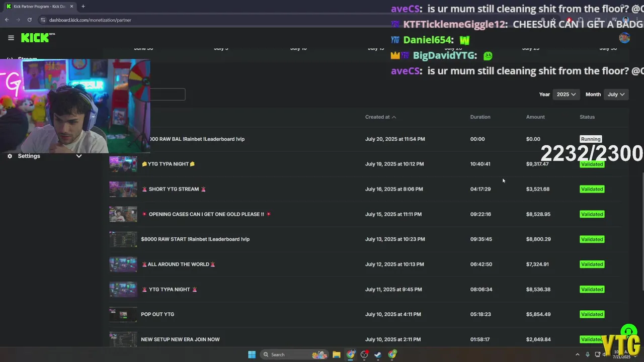Open the user profile avatar
The height and width of the screenshot is (362, 644).
[624, 38]
